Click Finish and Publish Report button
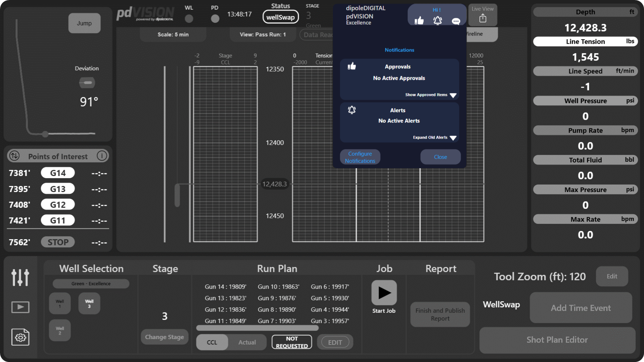 point(440,314)
